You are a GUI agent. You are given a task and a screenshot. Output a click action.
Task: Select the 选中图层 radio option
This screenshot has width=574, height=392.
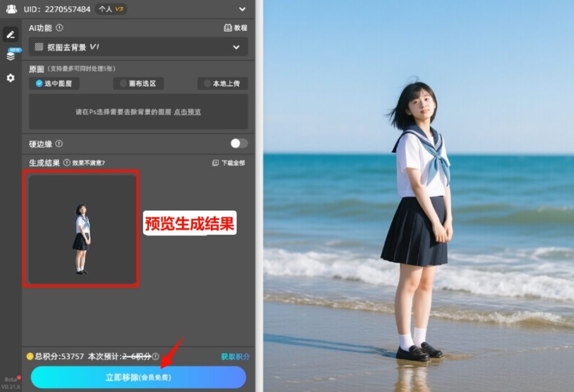point(54,83)
